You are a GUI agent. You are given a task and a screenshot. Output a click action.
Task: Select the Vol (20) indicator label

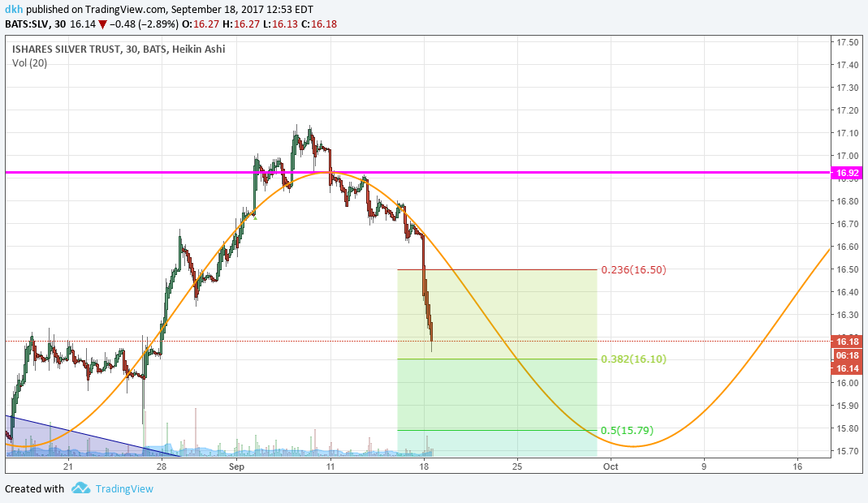[x=29, y=63]
